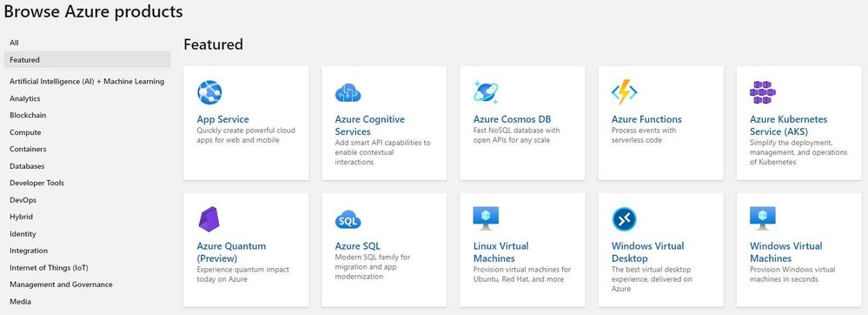Click 'Process events with serverless code' text
Viewport: 868px width, 315px height.
(644, 136)
